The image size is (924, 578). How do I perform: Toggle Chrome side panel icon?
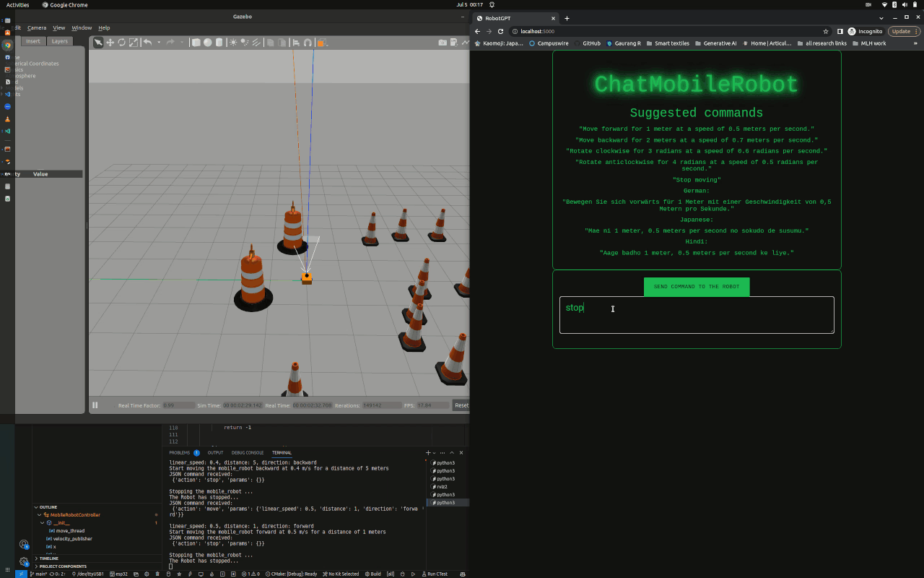point(840,31)
